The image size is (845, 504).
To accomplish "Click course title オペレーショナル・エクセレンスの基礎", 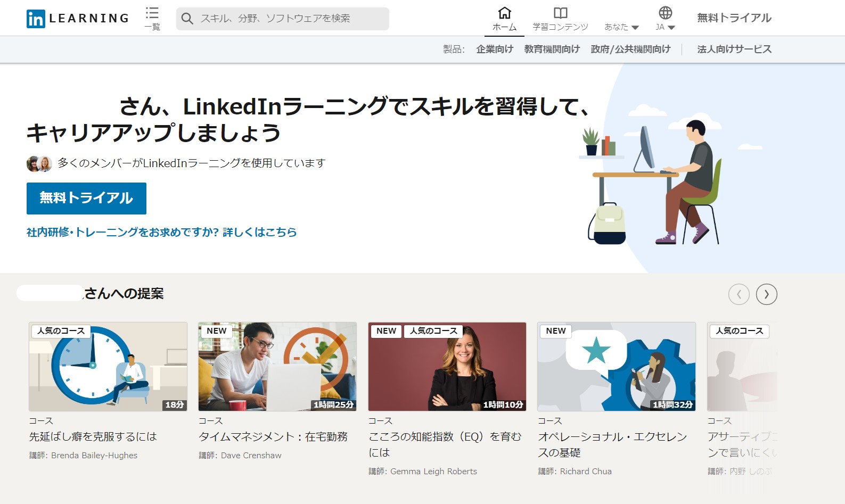I will click(x=612, y=444).
